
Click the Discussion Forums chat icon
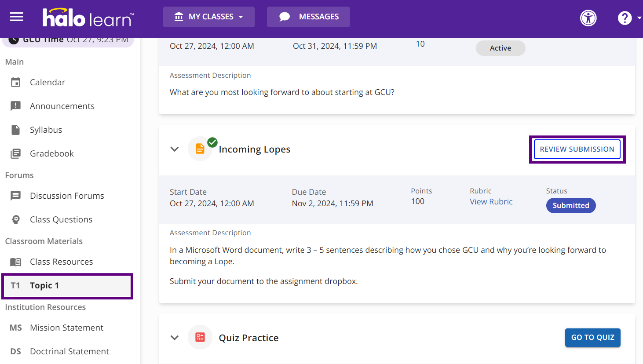tap(16, 196)
